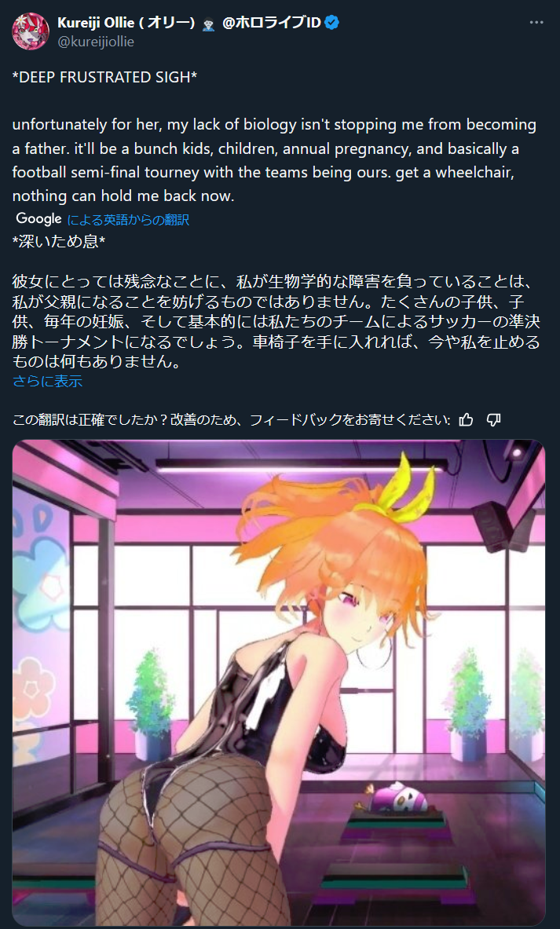The width and height of the screenshot is (560, 929).
Task: Open the @kureijiollie handle link
Action: pos(95,42)
